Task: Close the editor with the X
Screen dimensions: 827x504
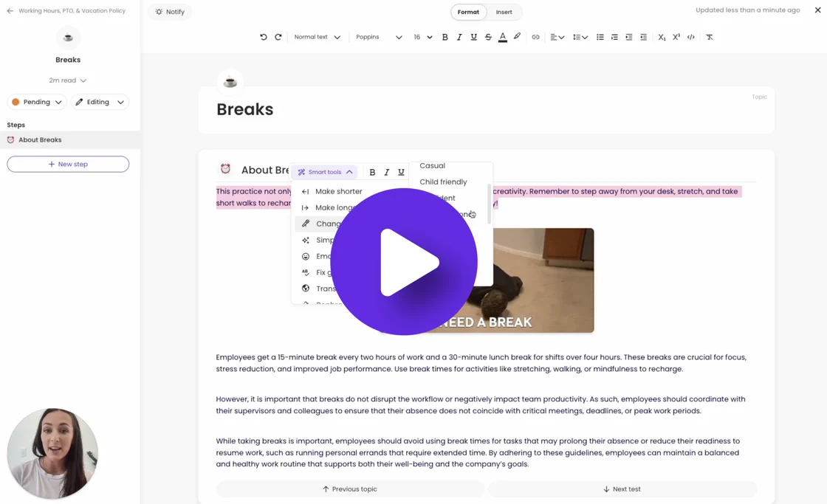Action: tap(817, 10)
